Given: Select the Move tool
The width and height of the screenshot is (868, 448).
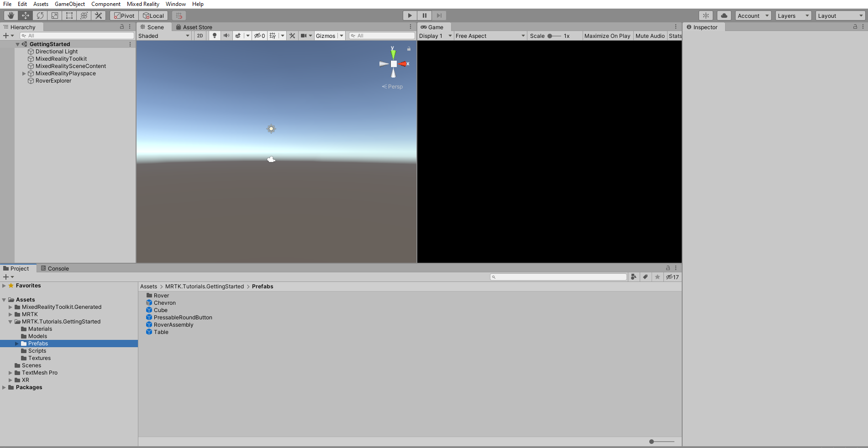Looking at the screenshot, I should [x=26, y=16].
